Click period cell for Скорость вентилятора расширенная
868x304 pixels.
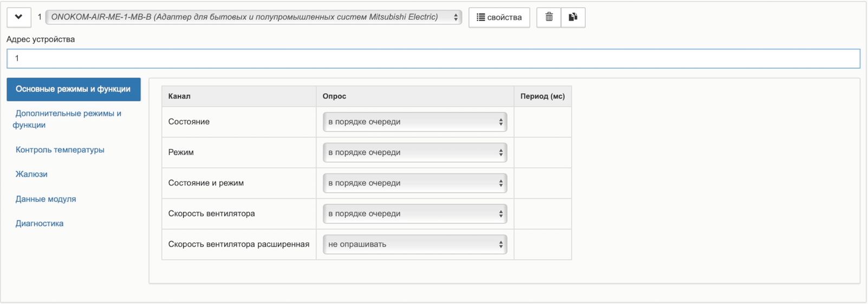[542, 244]
